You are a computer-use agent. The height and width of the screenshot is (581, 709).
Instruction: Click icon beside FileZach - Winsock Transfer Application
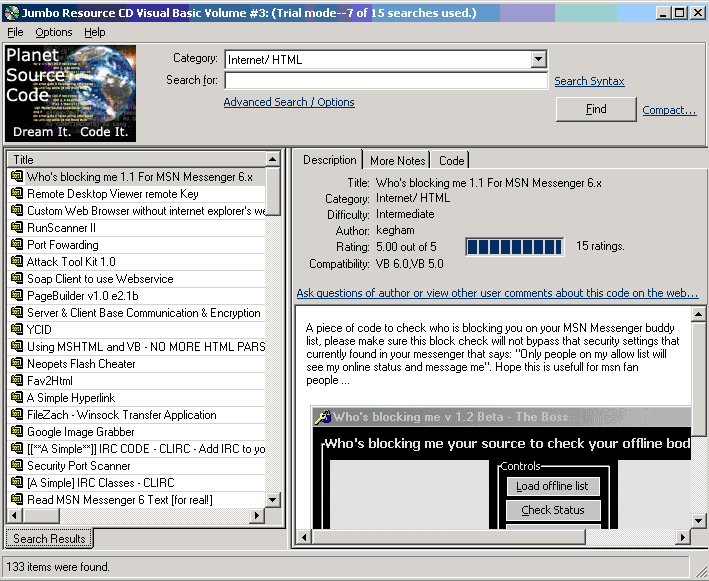coord(17,414)
